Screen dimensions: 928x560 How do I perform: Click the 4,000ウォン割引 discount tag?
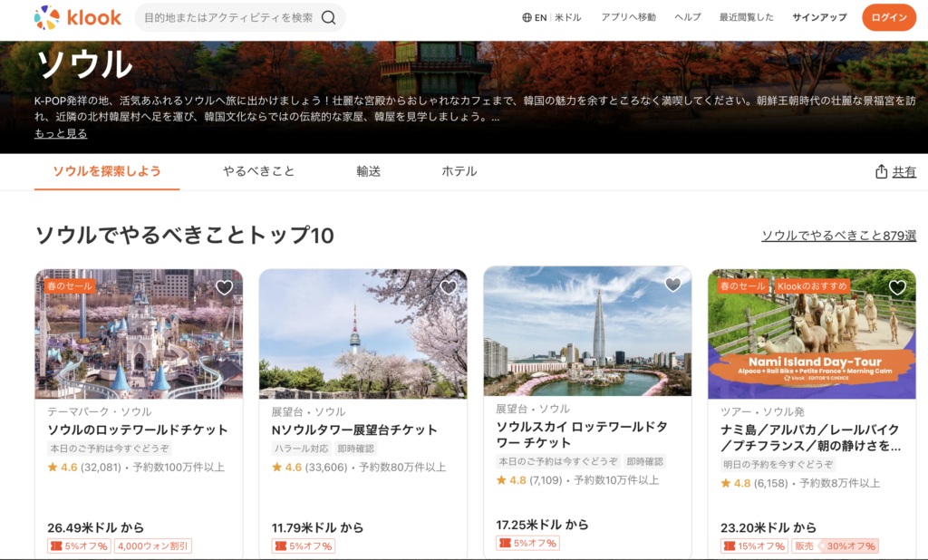coord(153,546)
